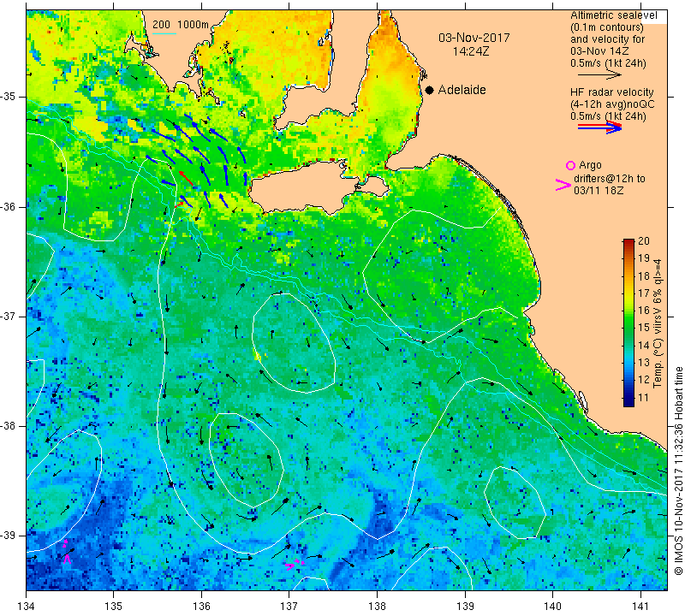This screenshot has width=685, height=616.
Task: Click the 'Altimetric sealevel' legend heading
Action: tap(613, 15)
